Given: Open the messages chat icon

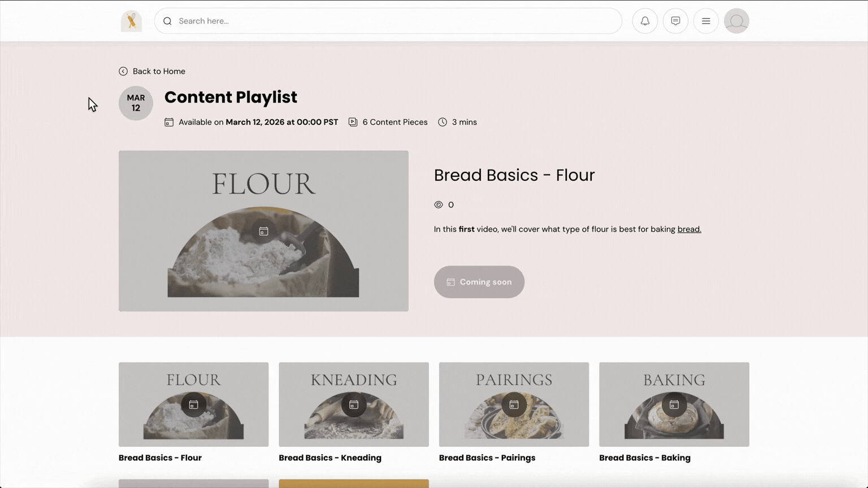Looking at the screenshot, I should coord(675,21).
